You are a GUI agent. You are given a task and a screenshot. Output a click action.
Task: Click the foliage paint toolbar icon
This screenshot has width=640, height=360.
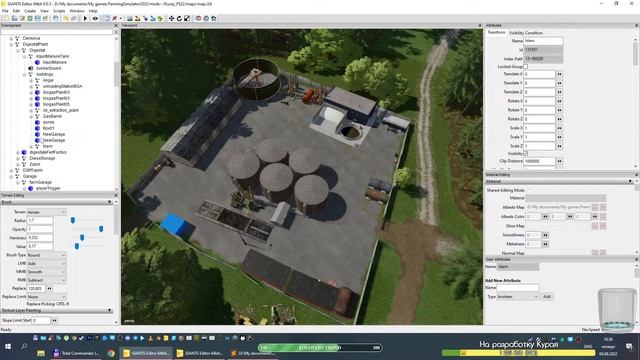point(160,18)
